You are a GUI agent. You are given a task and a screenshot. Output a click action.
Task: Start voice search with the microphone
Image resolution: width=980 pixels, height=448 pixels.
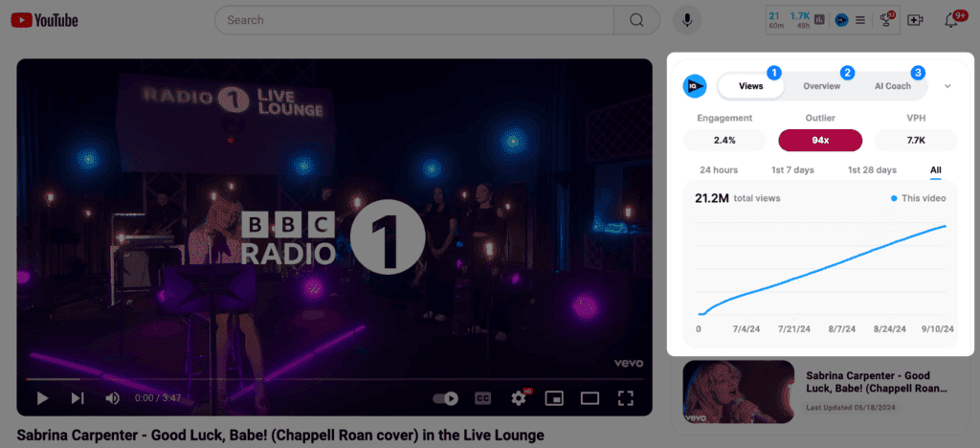[687, 20]
